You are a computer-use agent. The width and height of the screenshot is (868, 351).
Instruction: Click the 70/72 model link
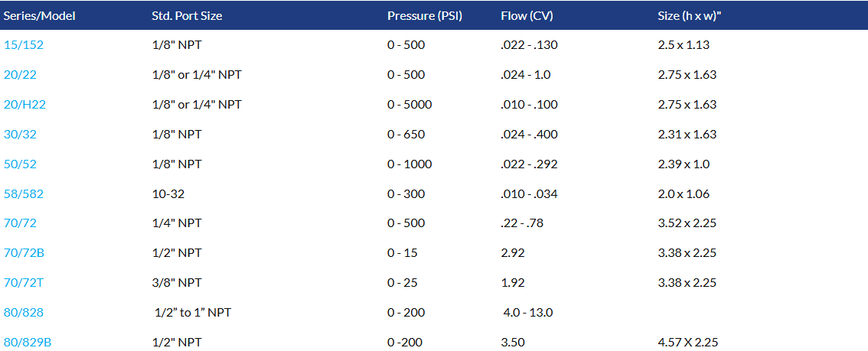point(21,223)
